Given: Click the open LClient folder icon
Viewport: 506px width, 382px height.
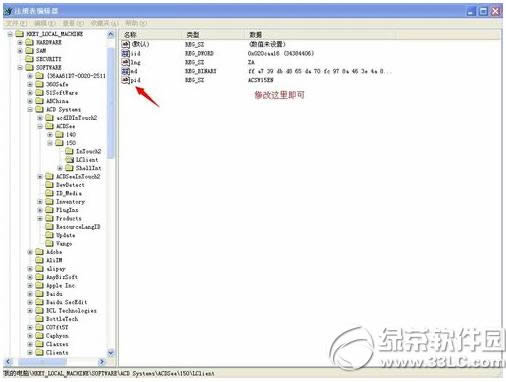Looking at the screenshot, I should point(69,160).
